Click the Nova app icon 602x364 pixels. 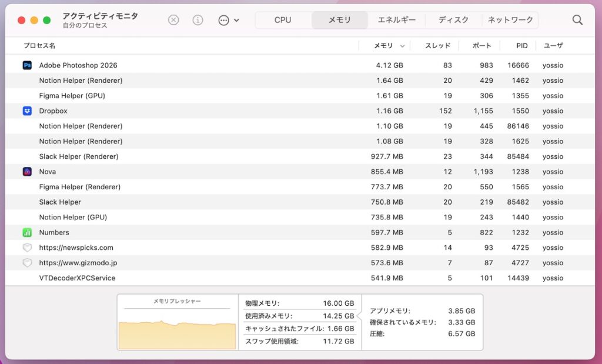coord(27,172)
